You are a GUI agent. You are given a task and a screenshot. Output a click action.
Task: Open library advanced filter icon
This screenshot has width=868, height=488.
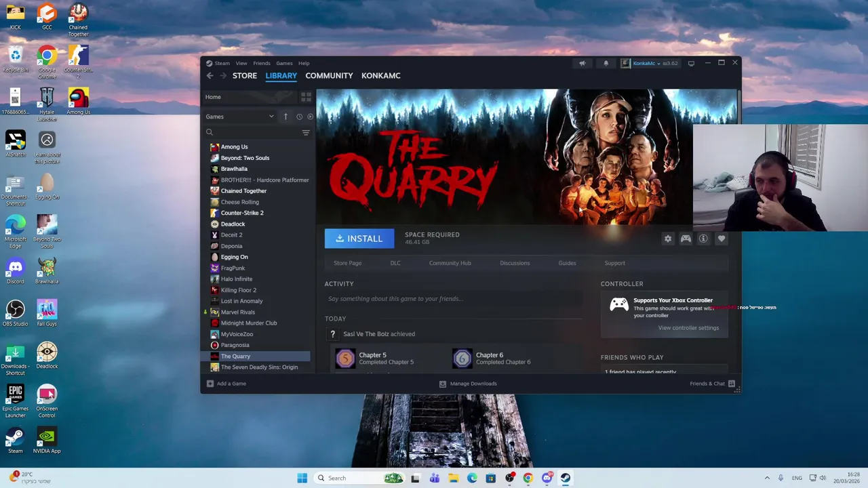306,133
